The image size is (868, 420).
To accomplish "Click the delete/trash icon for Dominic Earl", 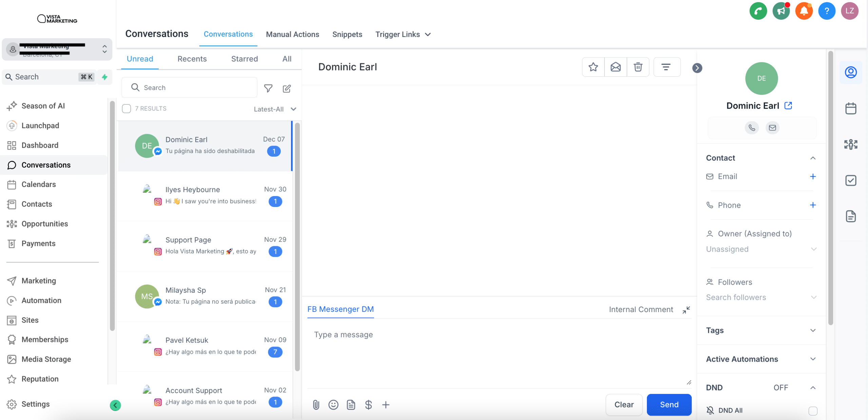I will 638,67.
